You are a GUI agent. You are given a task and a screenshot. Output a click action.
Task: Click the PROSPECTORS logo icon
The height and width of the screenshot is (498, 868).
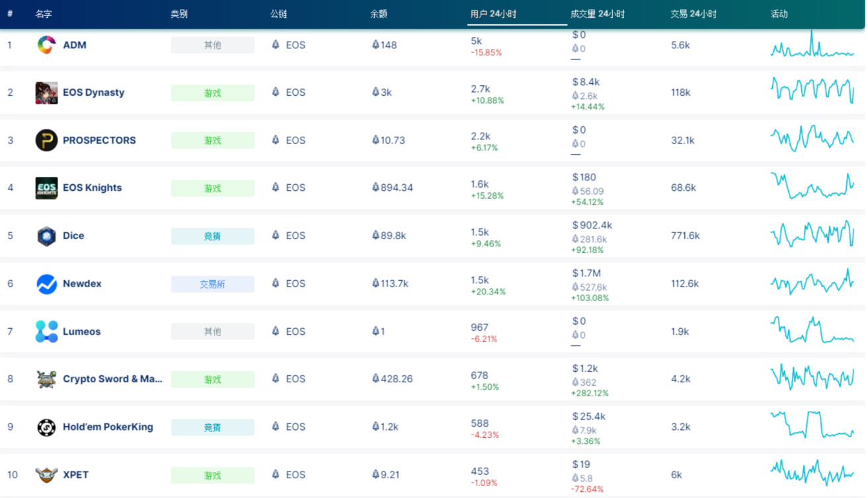[x=46, y=140]
